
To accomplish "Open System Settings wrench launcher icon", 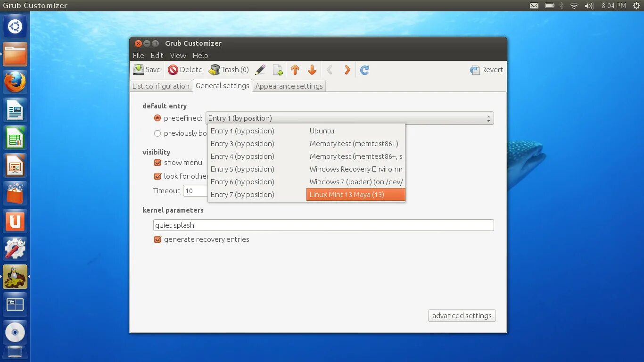I will click(15, 249).
